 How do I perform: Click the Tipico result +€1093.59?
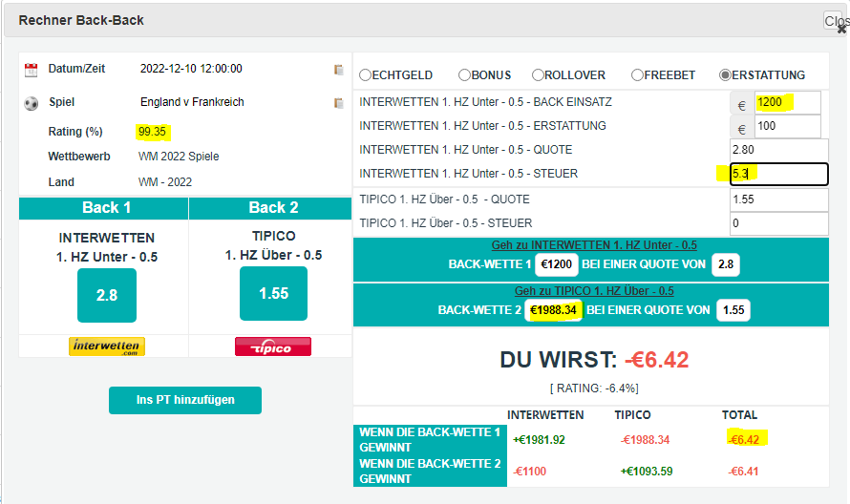pyautogui.click(x=647, y=472)
